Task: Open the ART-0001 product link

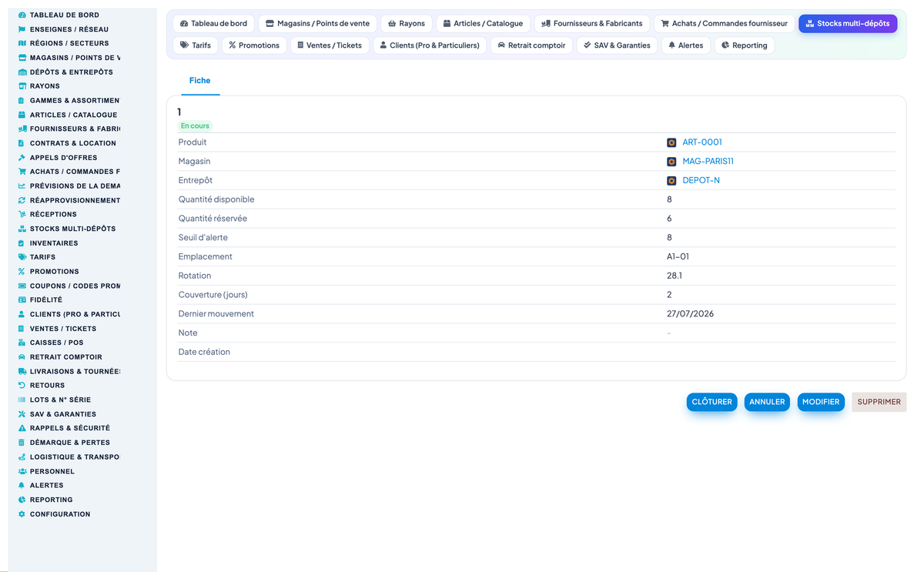Action: click(702, 142)
